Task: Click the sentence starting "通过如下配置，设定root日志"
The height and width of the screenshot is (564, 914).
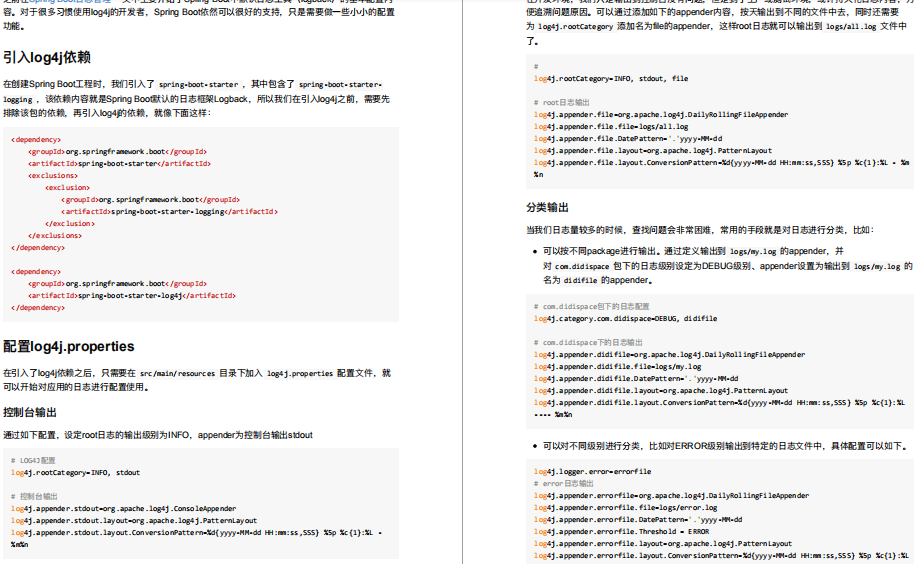Action: (157, 435)
